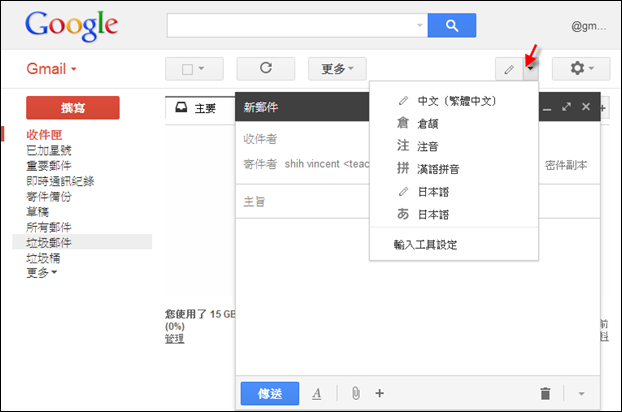Toggle the select-all mail checkbox
This screenshot has height=412, width=622.
187,69
